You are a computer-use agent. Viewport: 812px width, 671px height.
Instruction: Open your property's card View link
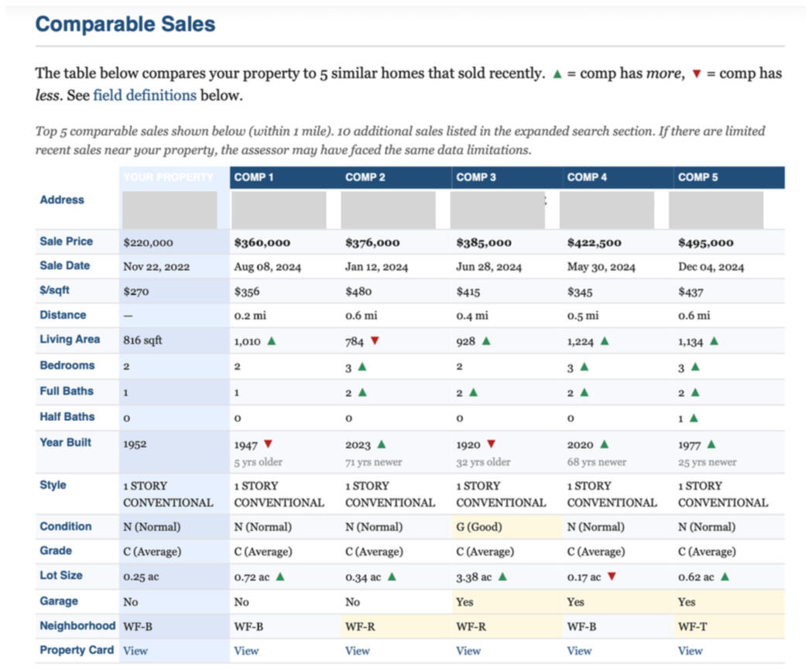(135, 651)
